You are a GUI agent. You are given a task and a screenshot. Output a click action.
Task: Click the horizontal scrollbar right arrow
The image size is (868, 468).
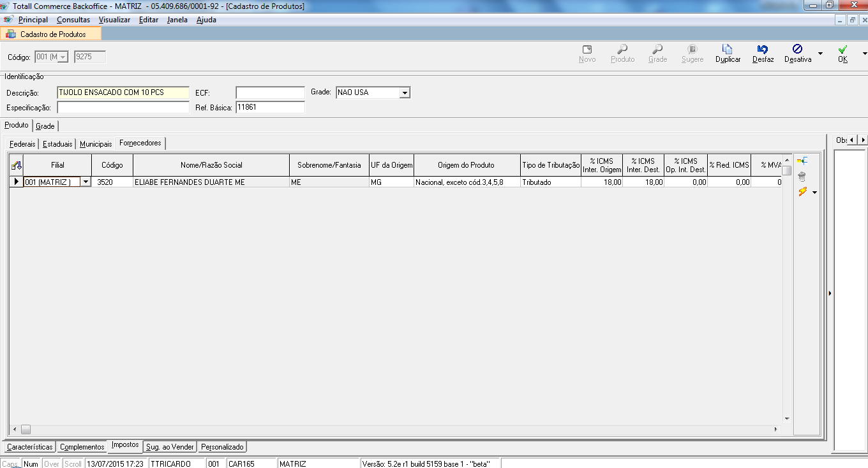(775, 430)
